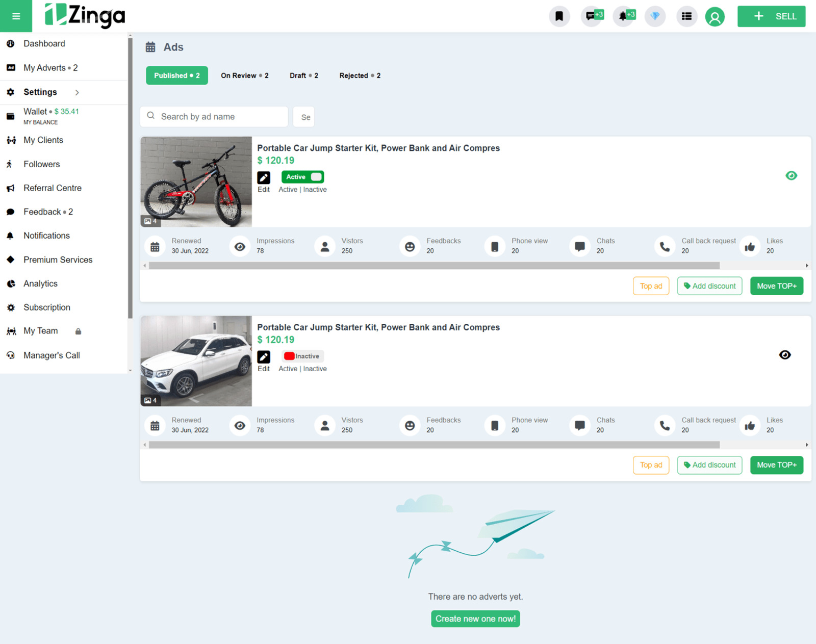Switch to the On Review tab
Image resolution: width=816 pixels, height=644 pixels.
245,75
